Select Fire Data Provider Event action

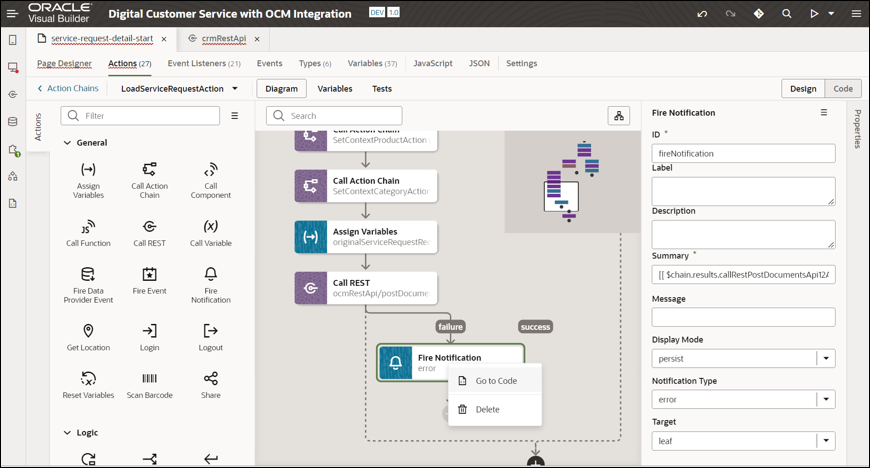[x=88, y=285]
